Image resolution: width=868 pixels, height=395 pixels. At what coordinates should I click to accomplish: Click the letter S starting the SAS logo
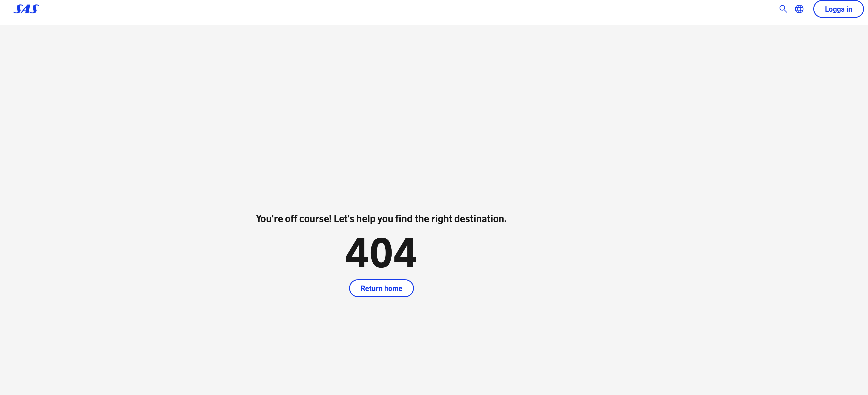click(x=18, y=9)
